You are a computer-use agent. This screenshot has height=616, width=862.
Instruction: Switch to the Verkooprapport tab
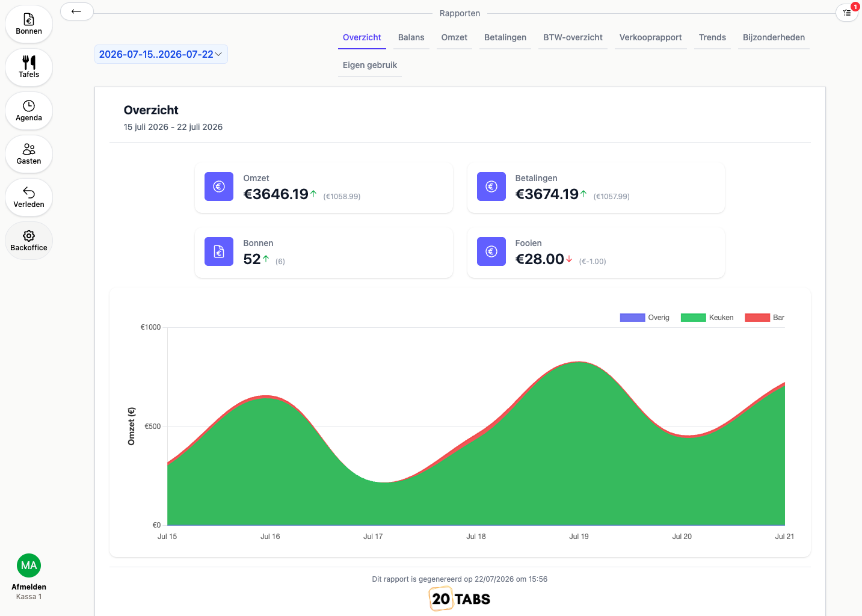pos(651,37)
